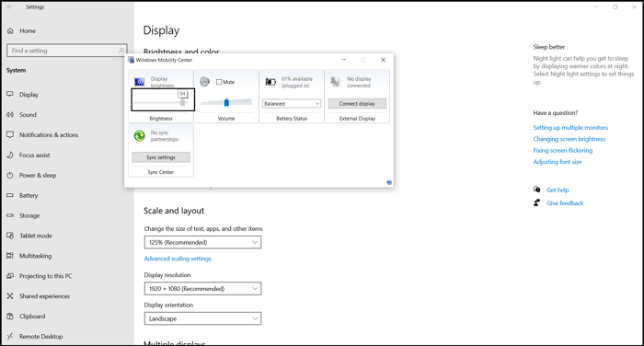644x346 pixels.
Task: Click the Tablet mode icon
Action: coord(10,236)
